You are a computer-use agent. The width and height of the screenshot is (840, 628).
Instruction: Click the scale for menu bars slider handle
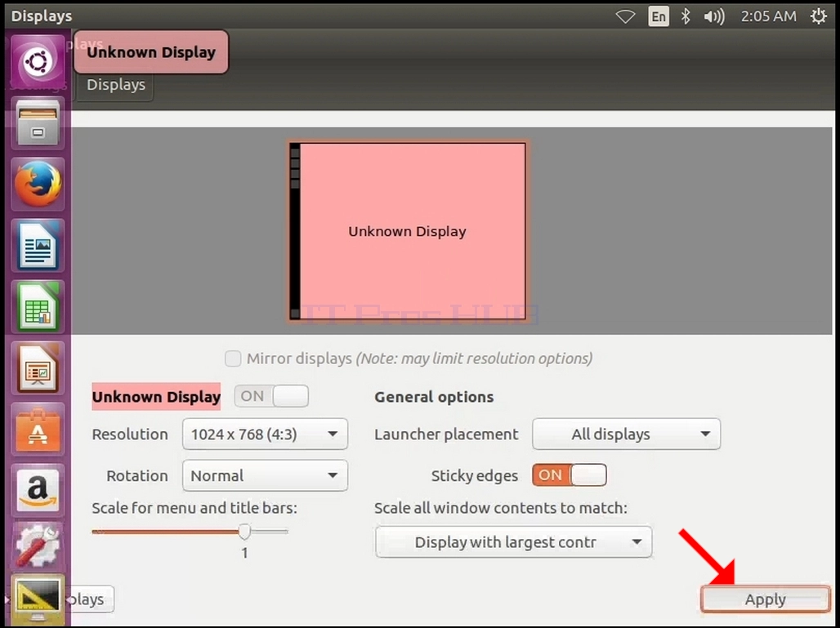(x=245, y=532)
